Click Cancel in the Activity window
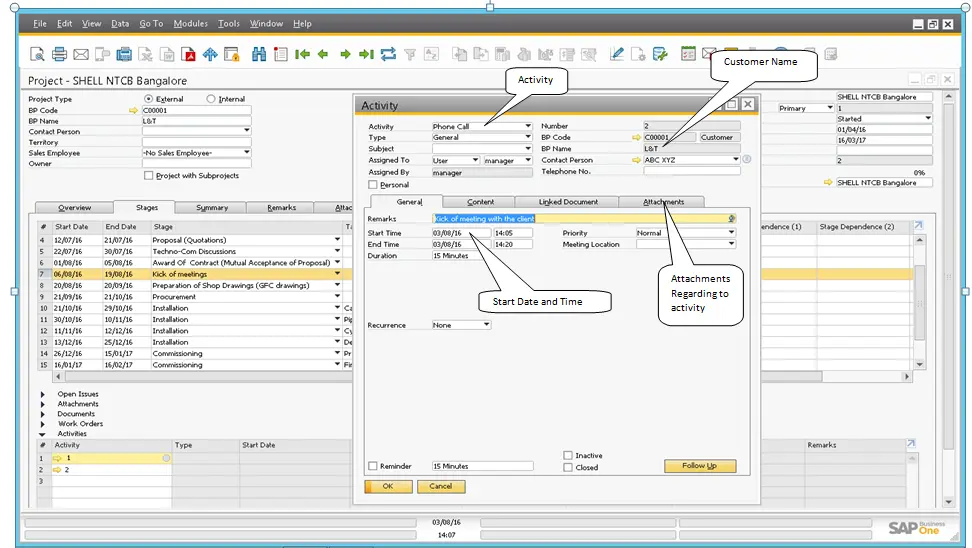This screenshot has width=972, height=548. [441, 487]
